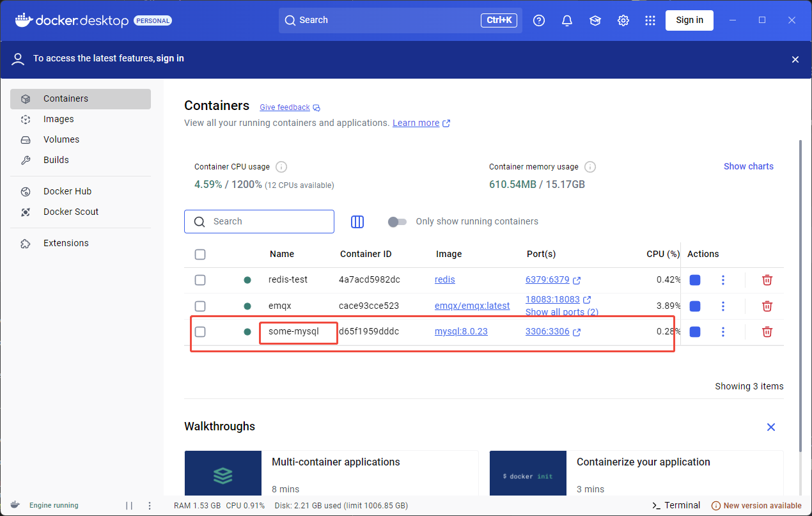This screenshot has height=516, width=812.
Task: Check the some-mysql row checkbox
Action: click(200, 332)
